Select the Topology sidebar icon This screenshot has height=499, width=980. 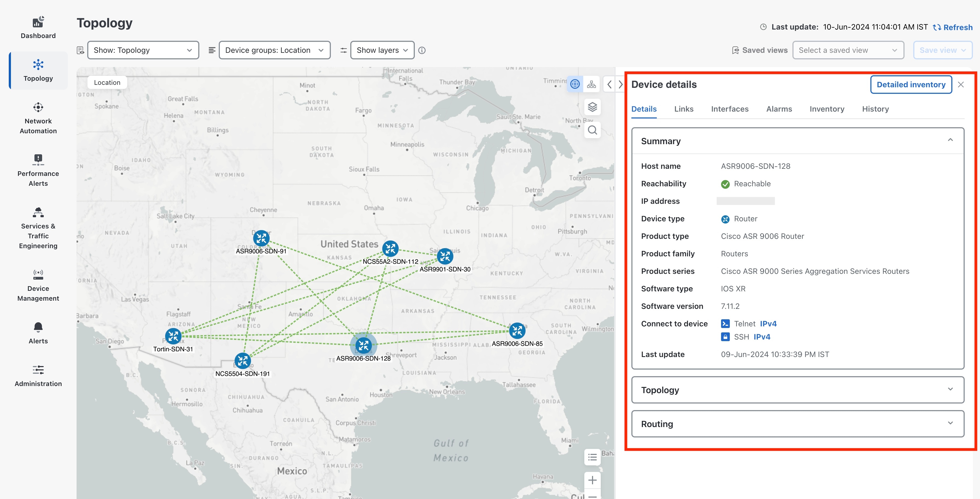[x=38, y=65]
